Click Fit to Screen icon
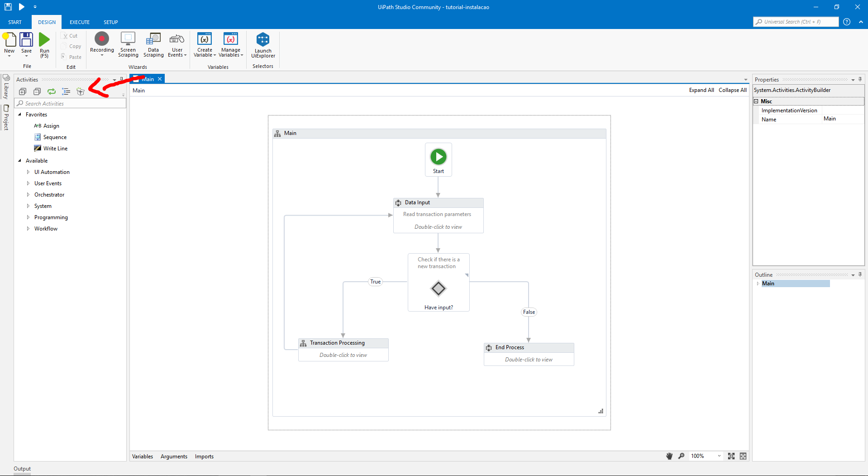This screenshot has height=476, width=868. point(731,456)
